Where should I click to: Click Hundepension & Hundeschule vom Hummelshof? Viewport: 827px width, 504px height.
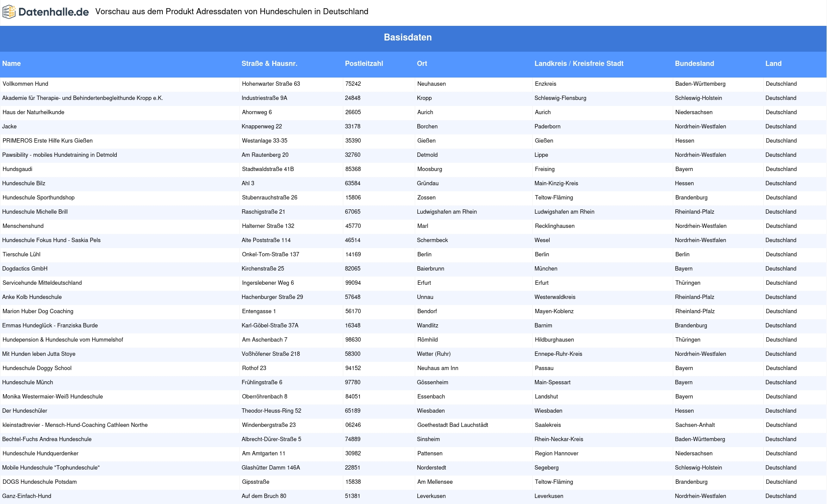pyautogui.click(x=63, y=340)
